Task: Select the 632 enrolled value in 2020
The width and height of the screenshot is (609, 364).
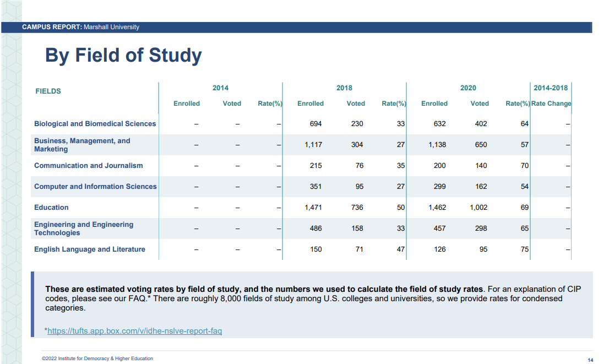Action: pos(439,124)
